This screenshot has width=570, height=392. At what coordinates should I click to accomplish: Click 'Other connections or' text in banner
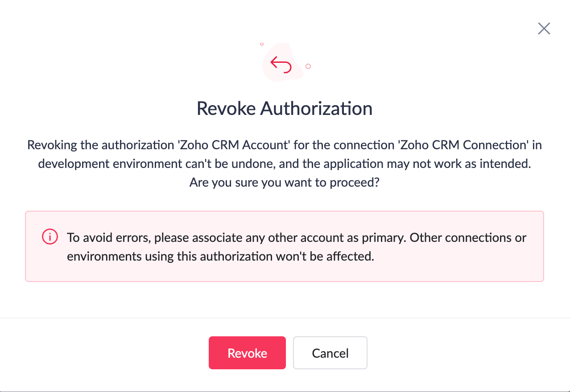[x=468, y=237]
